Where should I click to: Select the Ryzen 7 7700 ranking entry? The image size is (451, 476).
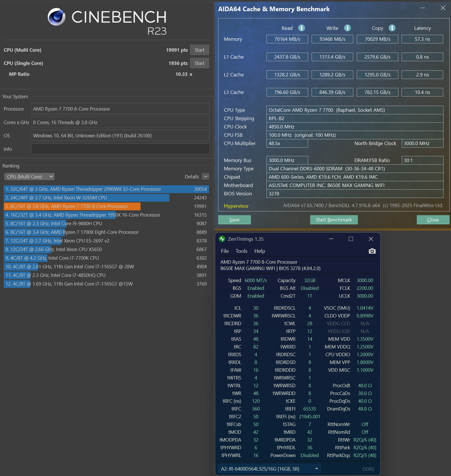[x=72, y=206]
